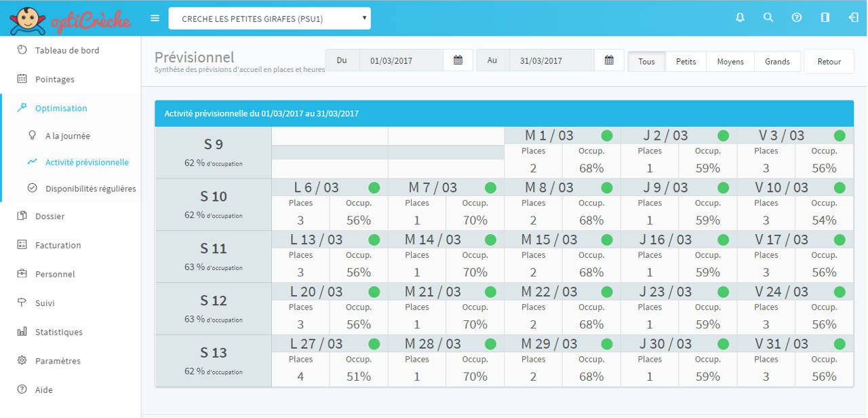Click the search magnifier icon in header
The height and width of the screenshot is (418, 868).
(x=768, y=18)
